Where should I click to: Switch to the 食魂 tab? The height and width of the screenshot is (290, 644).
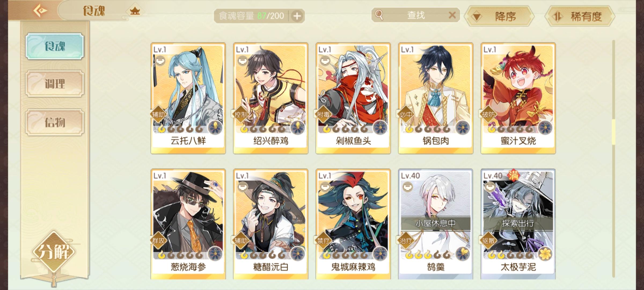(55, 46)
